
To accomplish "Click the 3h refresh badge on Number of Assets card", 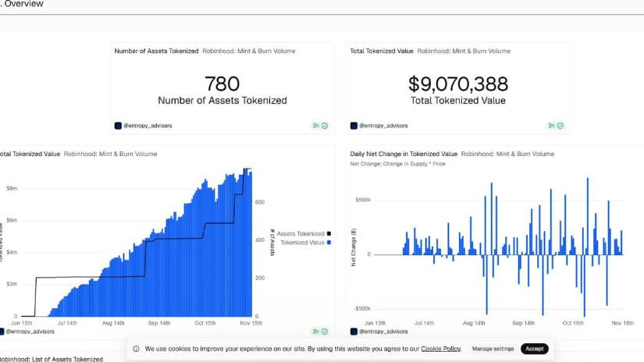I will coord(320,125).
